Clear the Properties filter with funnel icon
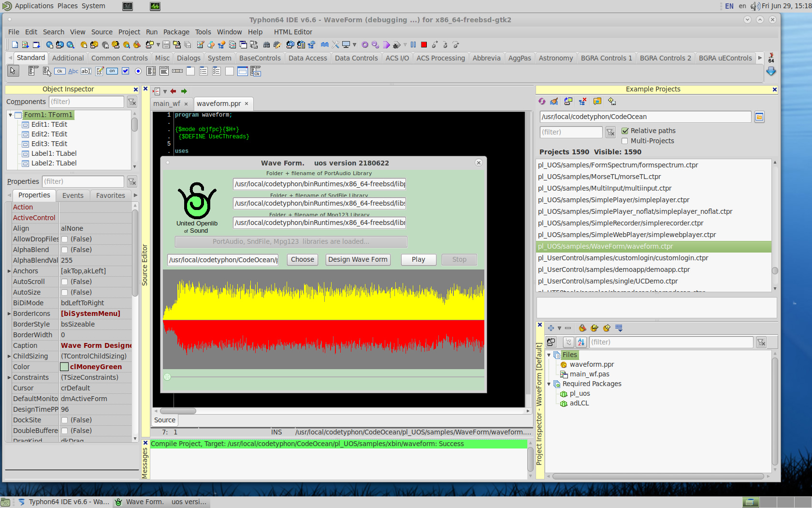The image size is (812, 508). 132,181
